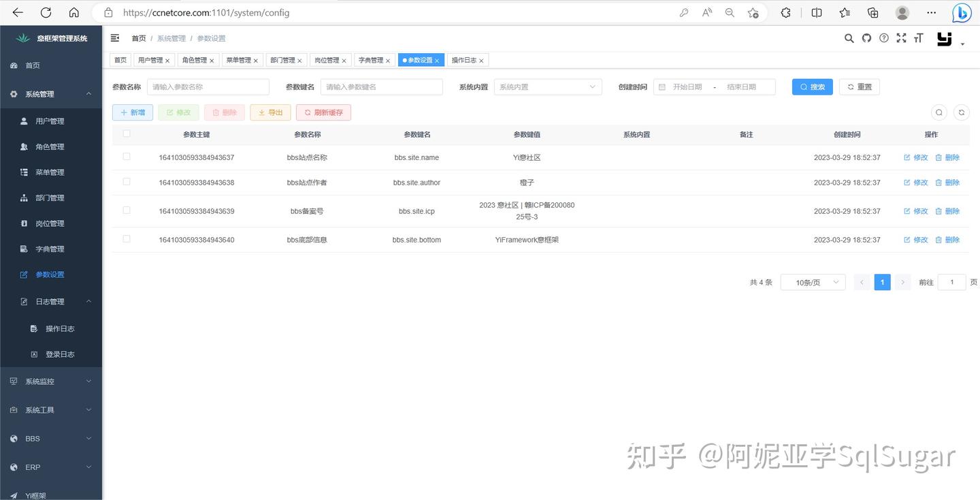980x500 pixels.
Task: Click the 新增 button to add a parameter
Action: (x=132, y=112)
